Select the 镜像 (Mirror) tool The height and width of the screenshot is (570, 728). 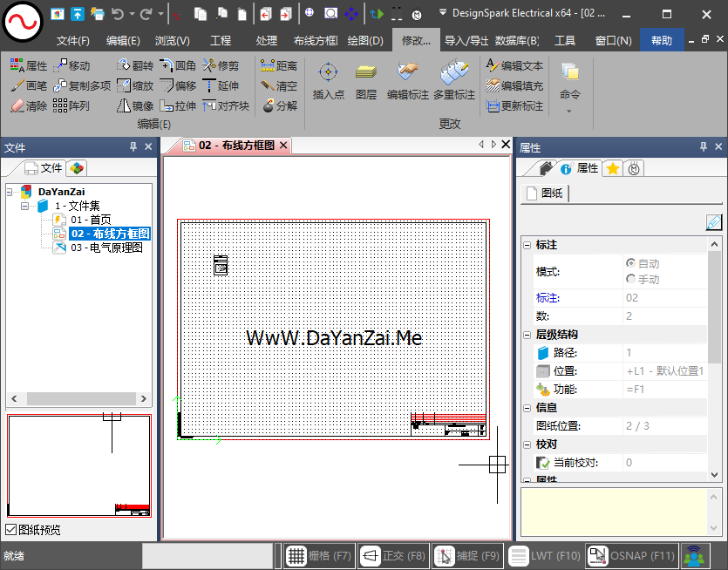click(x=135, y=105)
